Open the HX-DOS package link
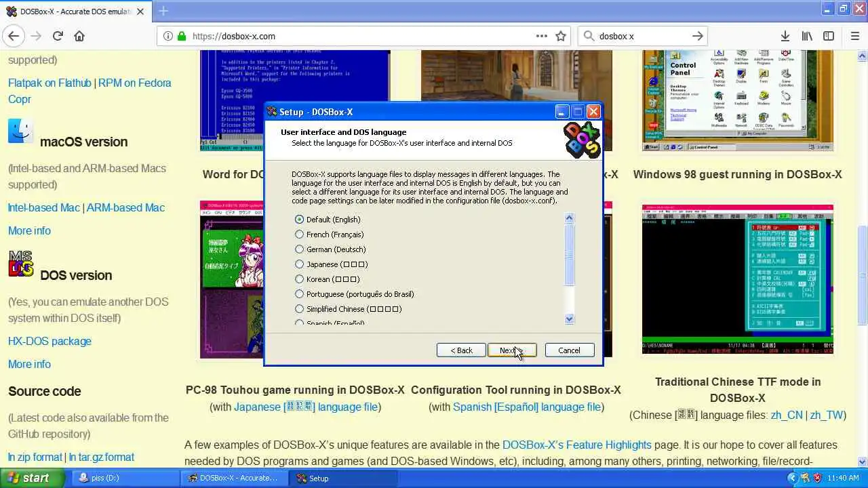868x488 pixels. click(50, 341)
